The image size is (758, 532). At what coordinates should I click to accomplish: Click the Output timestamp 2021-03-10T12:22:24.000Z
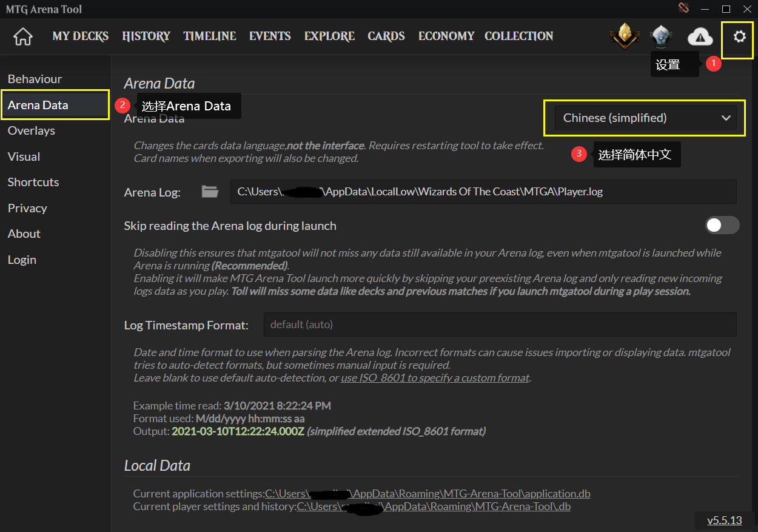[238, 431]
